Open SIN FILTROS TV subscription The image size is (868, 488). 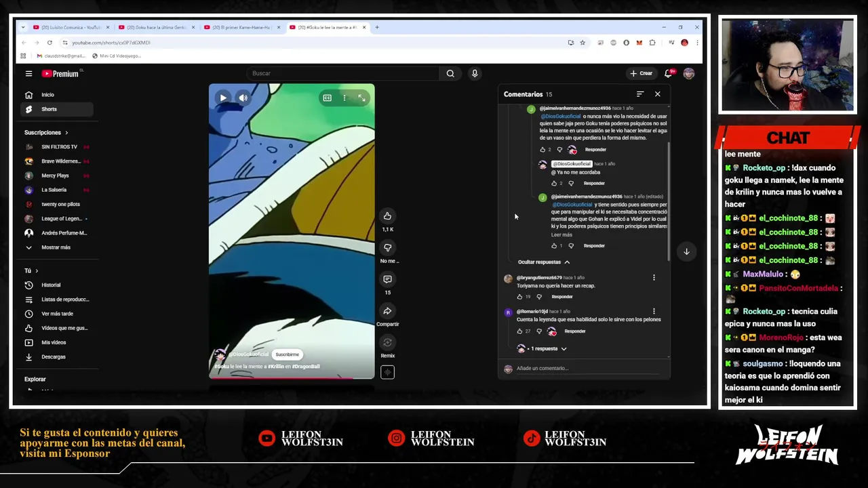pos(57,147)
